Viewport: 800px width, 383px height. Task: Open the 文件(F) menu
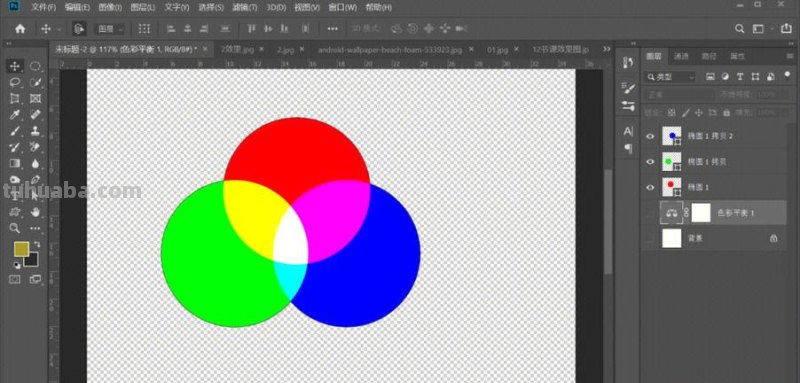pyautogui.click(x=43, y=7)
